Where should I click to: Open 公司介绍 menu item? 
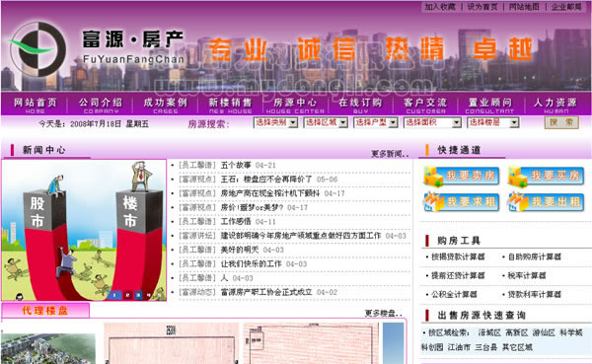click(x=101, y=105)
